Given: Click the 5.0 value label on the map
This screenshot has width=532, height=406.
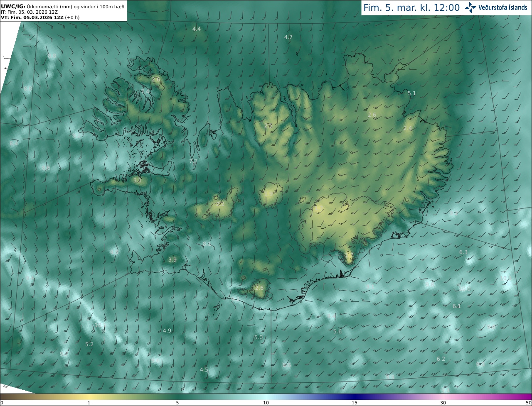Looking at the screenshot, I should (259, 337).
